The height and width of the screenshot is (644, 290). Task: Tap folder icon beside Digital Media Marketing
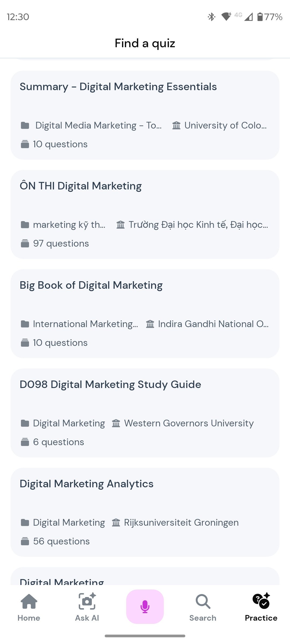(25, 125)
